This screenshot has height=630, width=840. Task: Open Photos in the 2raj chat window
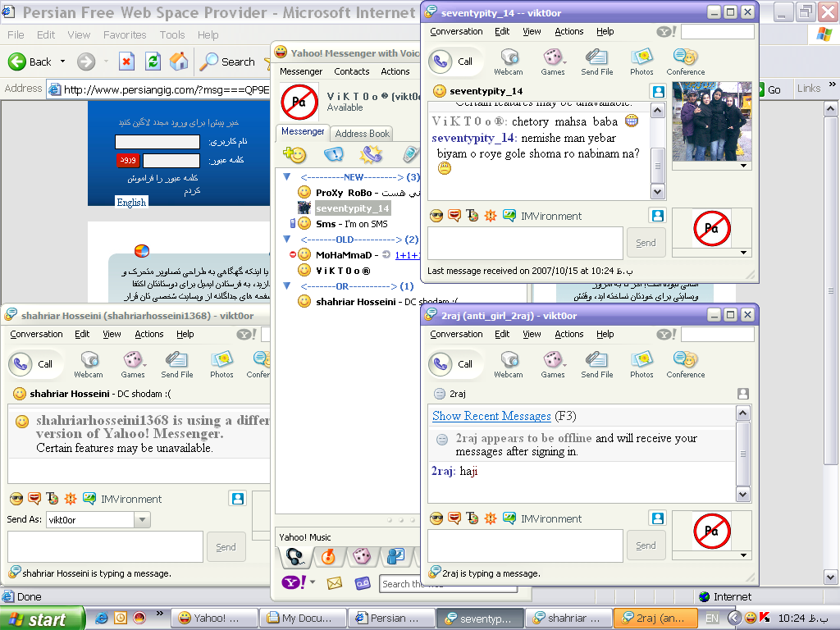[641, 365]
